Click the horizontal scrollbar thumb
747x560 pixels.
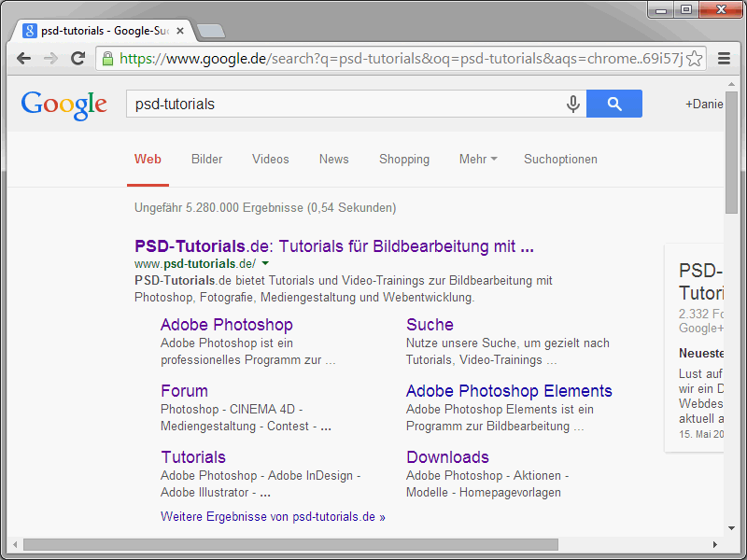point(290,544)
